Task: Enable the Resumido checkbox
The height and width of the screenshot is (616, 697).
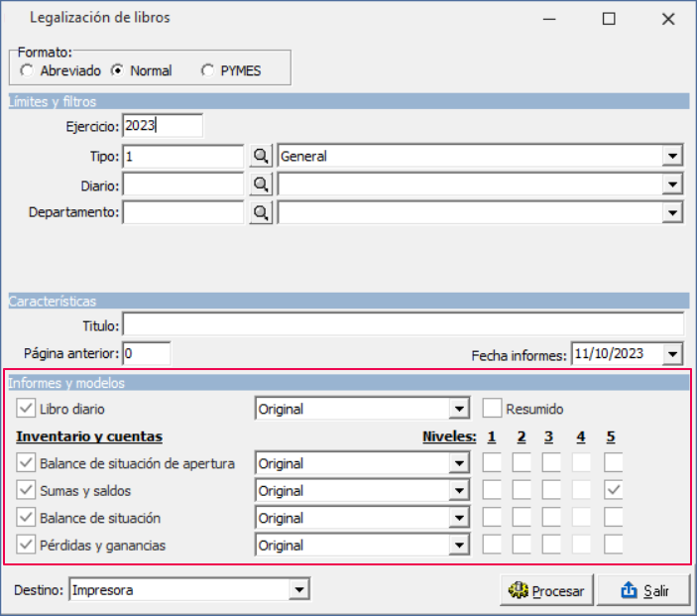Action: point(492,409)
